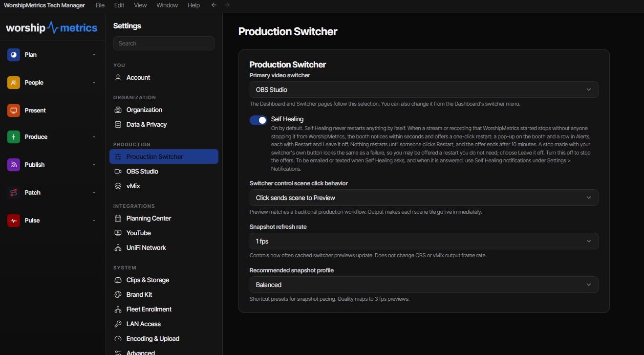
Task: Open UniFi Network settings
Action: [x=164, y=247]
